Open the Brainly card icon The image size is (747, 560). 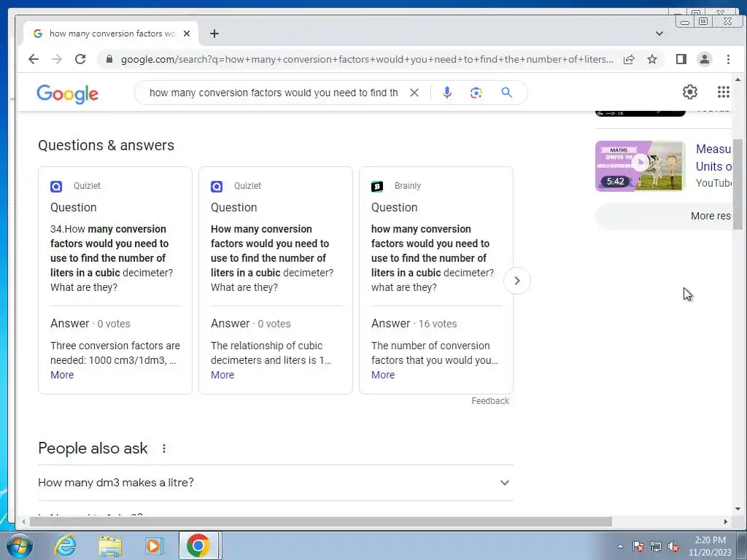click(377, 186)
